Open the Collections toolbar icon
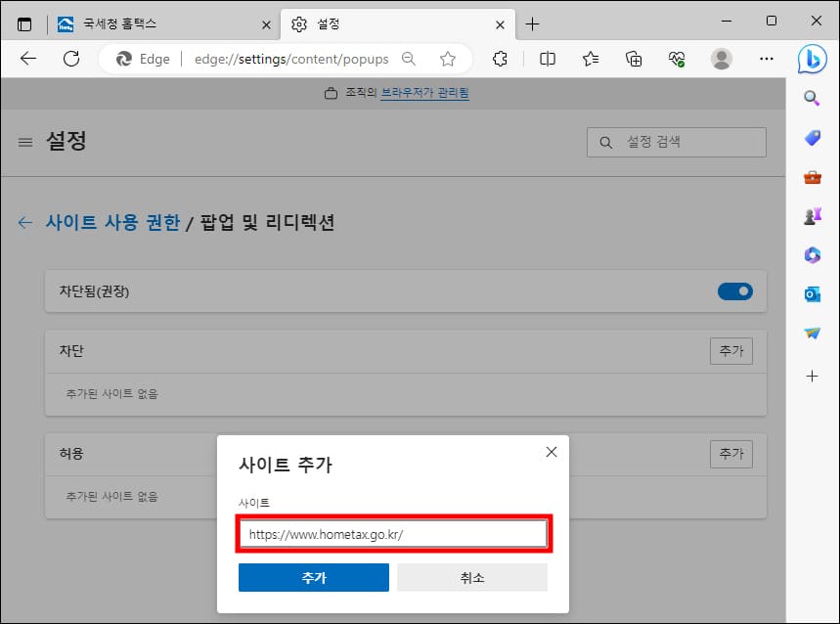The height and width of the screenshot is (624, 840). pyautogui.click(x=633, y=59)
